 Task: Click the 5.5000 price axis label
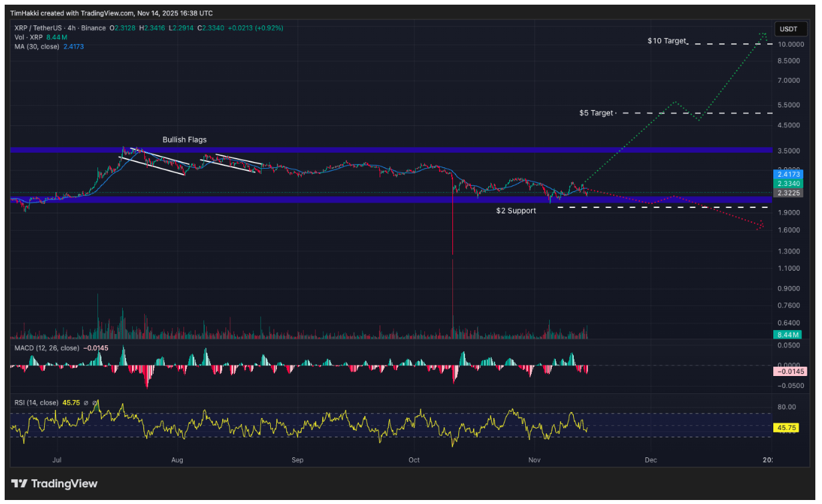[788, 105]
